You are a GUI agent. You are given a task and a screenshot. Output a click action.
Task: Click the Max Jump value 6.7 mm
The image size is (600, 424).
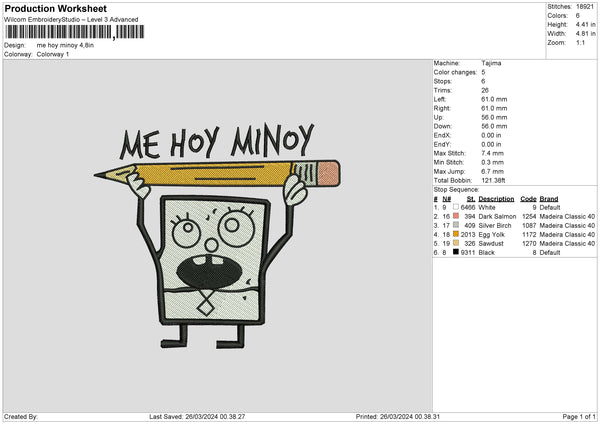coord(492,171)
